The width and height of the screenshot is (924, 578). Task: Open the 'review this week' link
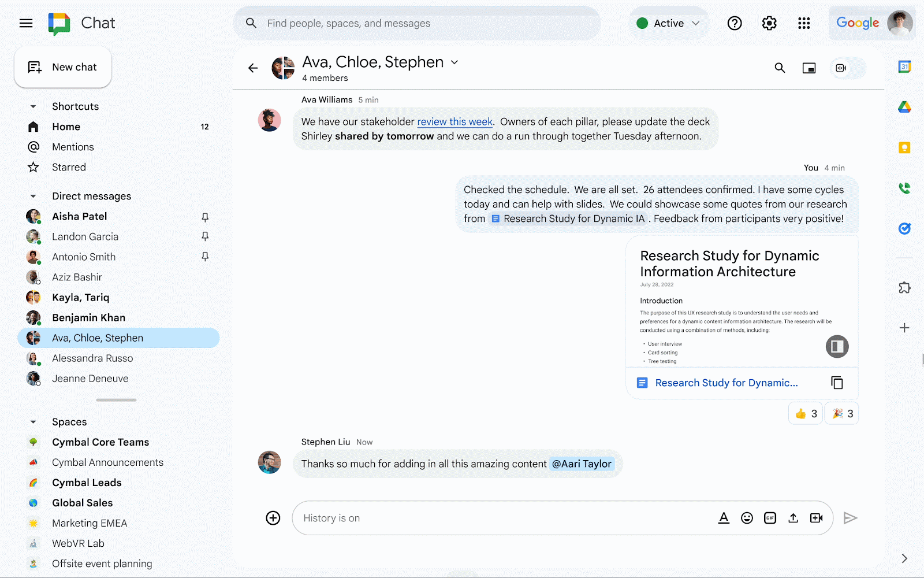454,121
